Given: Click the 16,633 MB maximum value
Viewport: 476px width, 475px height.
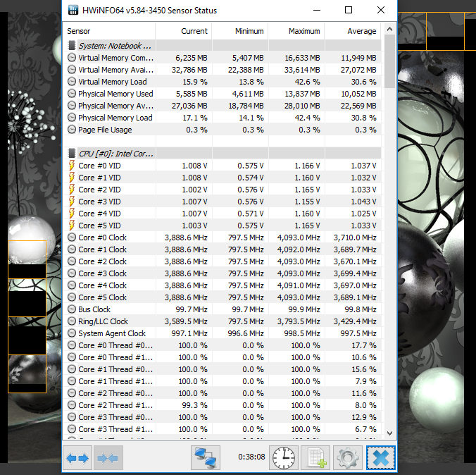Looking at the screenshot, I should point(302,58).
